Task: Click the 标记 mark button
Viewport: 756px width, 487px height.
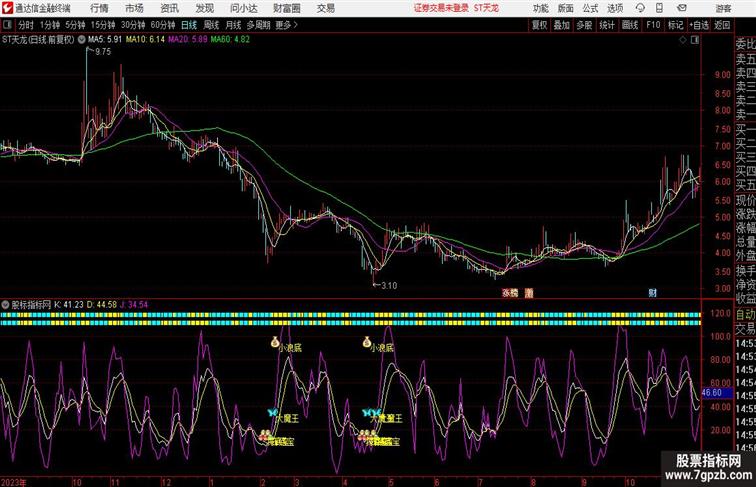Action: click(675, 25)
